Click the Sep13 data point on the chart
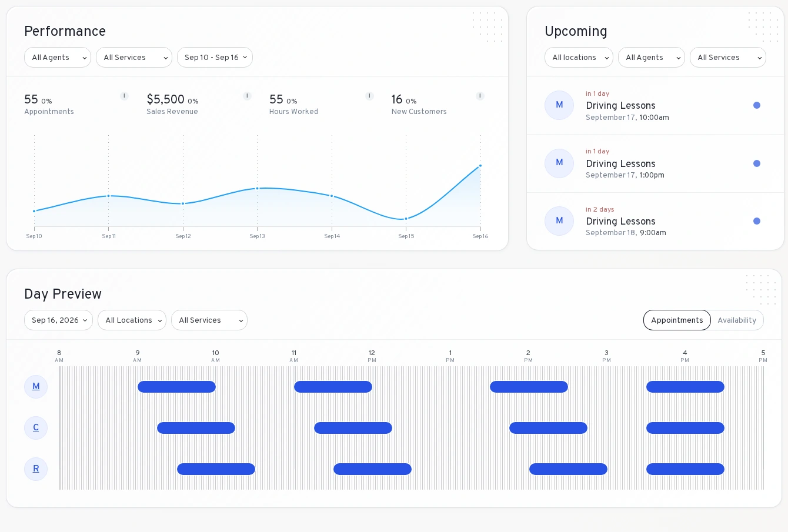The height and width of the screenshot is (532, 788). coord(257,189)
